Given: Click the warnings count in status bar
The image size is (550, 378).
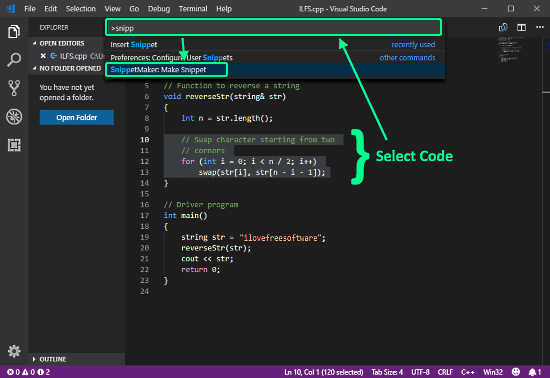Looking at the screenshot, I should pyautogui.click(x=28, y=372).
